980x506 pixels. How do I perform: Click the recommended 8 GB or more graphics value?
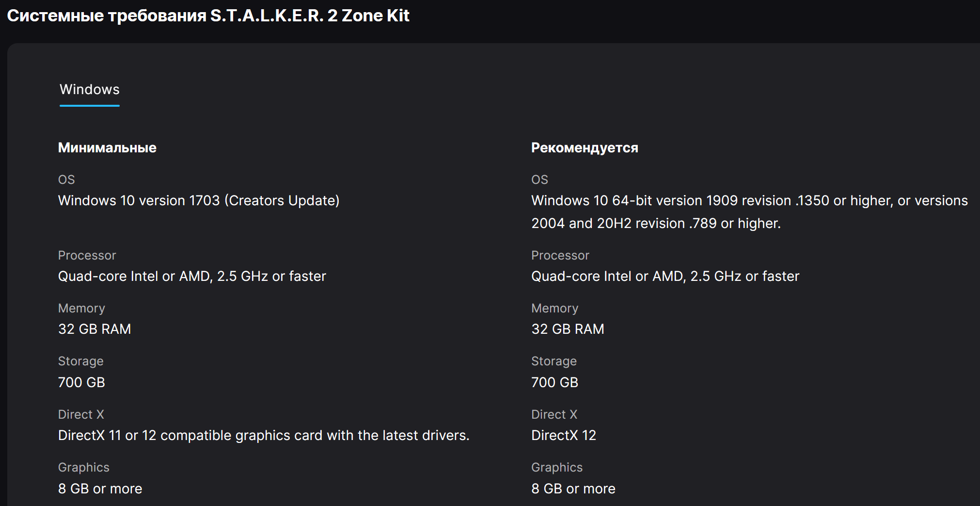(573, 489)
